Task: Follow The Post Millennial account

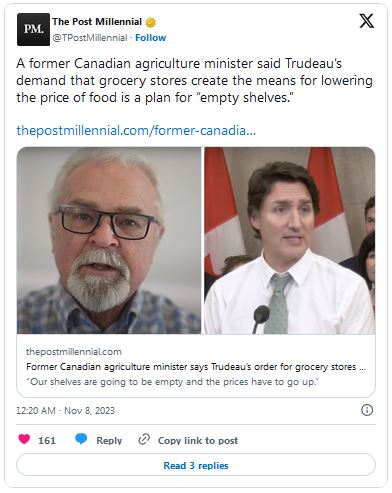Action: pos(150,38)
